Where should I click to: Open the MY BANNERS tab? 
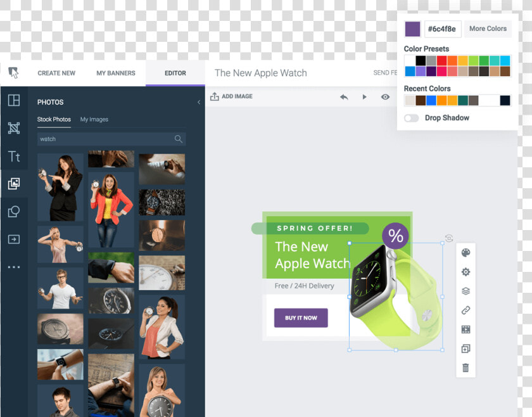tap(116, 73)
